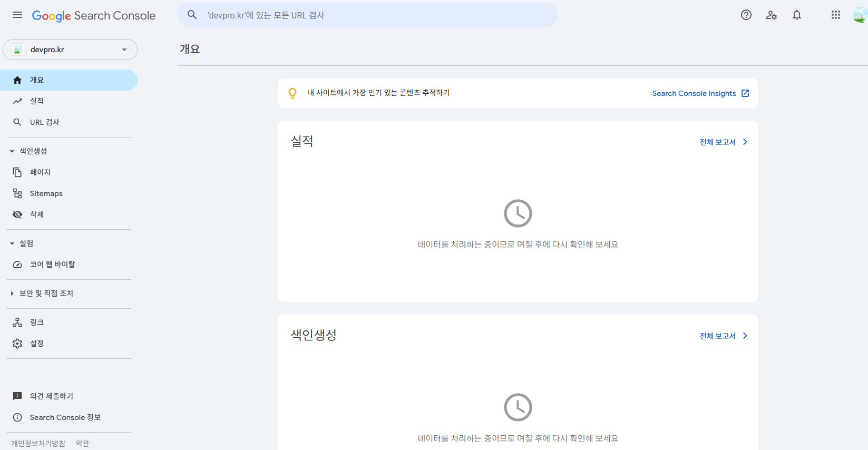
Task: Open the Google apps grid
Action: (835, 15)
